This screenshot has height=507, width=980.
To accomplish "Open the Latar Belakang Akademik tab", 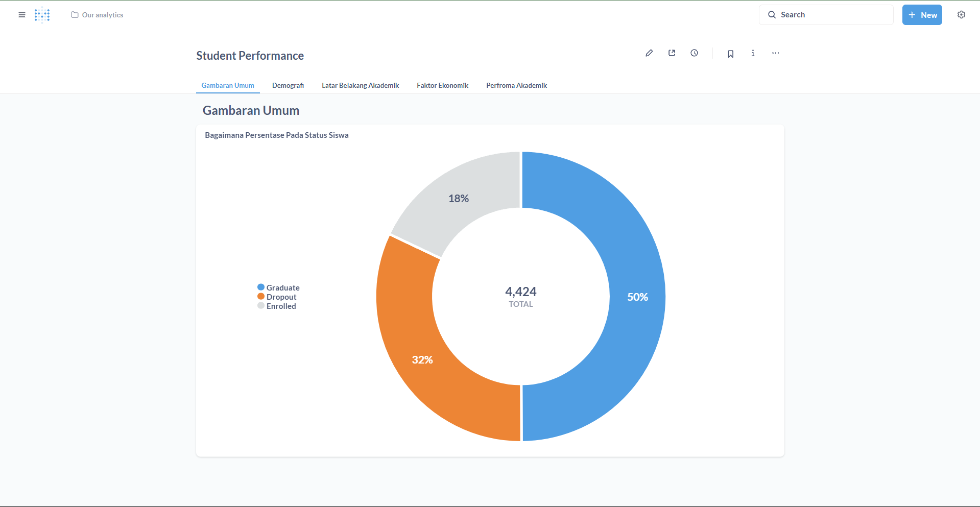I will (x=360, y=85).
